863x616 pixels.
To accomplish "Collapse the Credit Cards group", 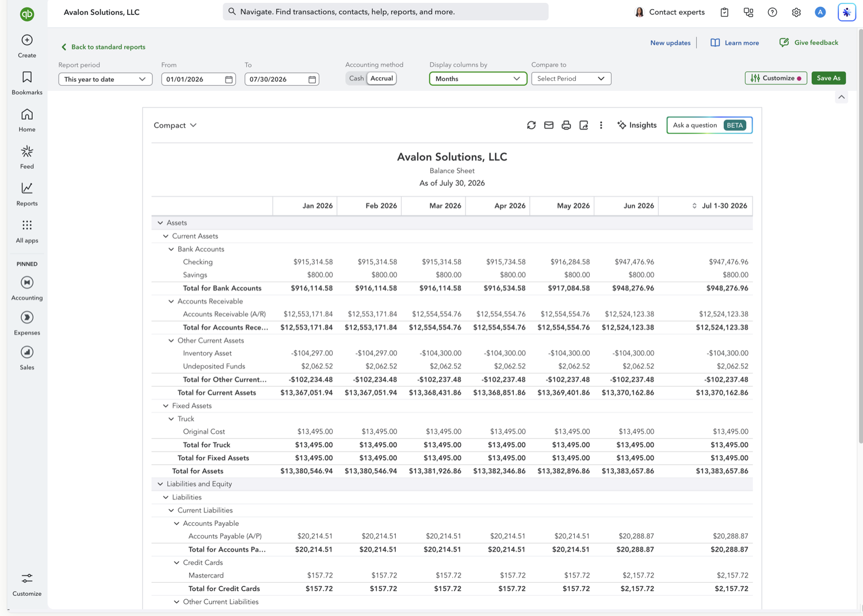I will click(x=177, y=563).
